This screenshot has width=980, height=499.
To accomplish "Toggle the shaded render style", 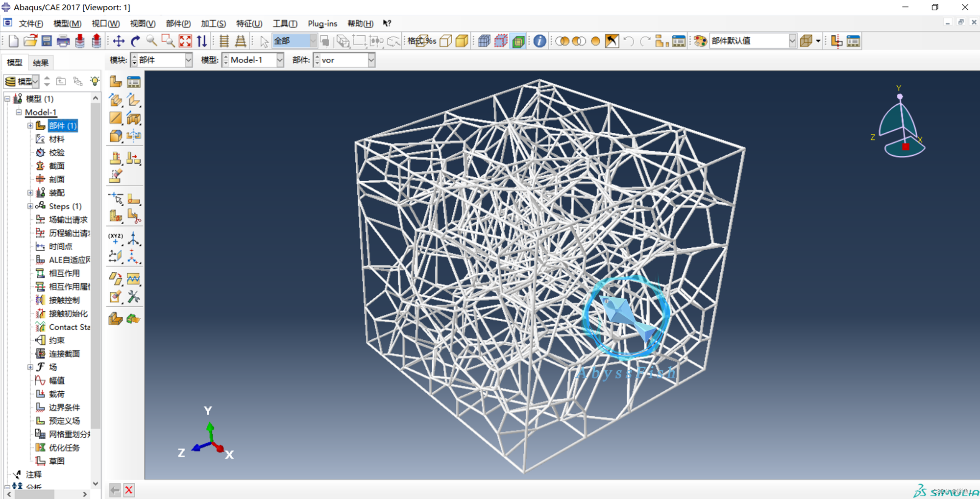I will point(462,41).
